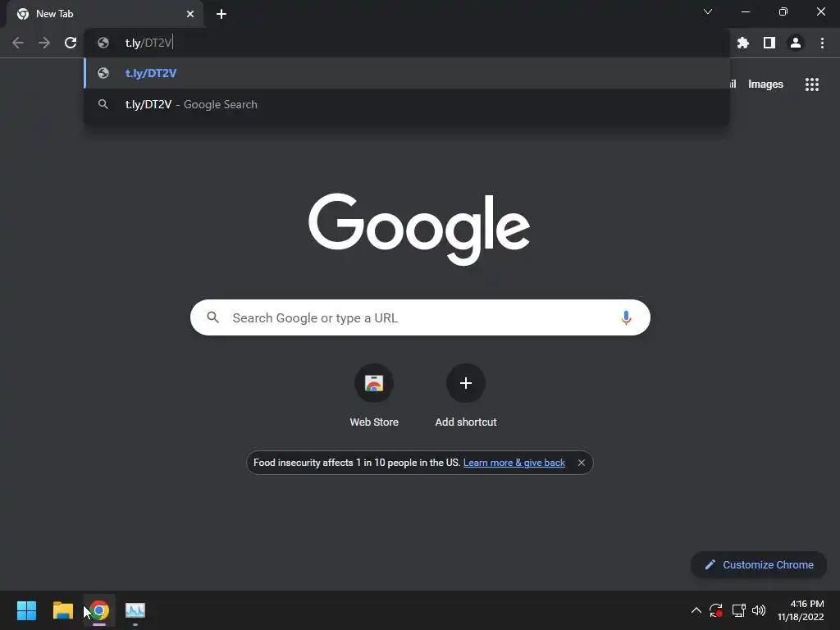Open the Extensions puzzle icon
Screen dimensions: 840x630
click(742, 43)
